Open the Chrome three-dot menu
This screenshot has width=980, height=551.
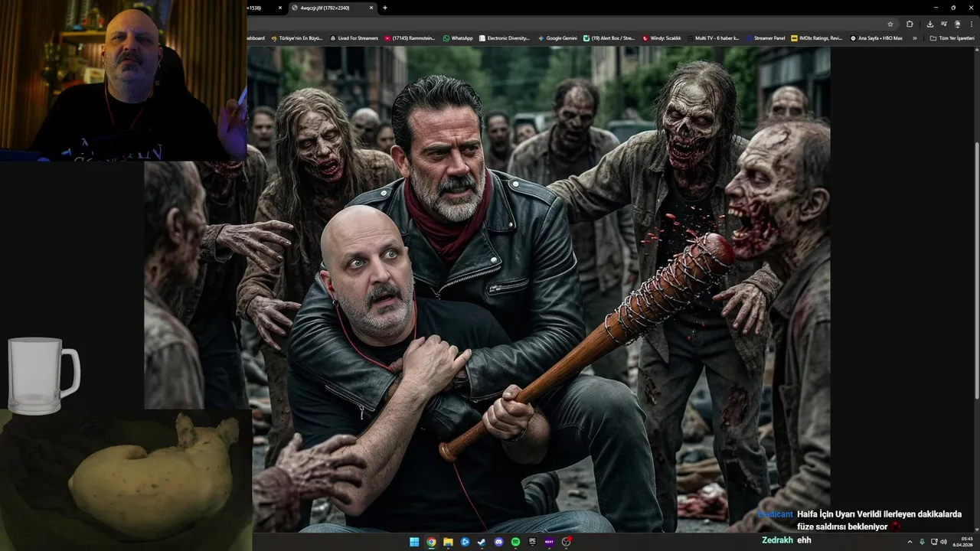972,24
